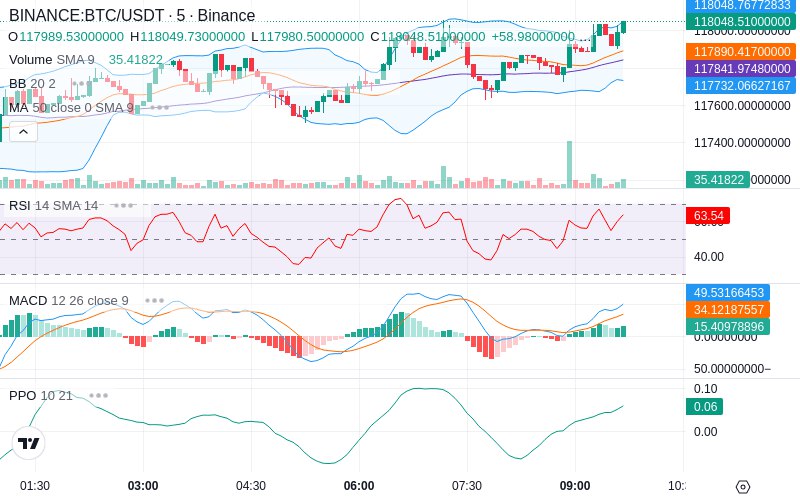
Task: Click the price change +58.98000000
Action: (533, 37)
